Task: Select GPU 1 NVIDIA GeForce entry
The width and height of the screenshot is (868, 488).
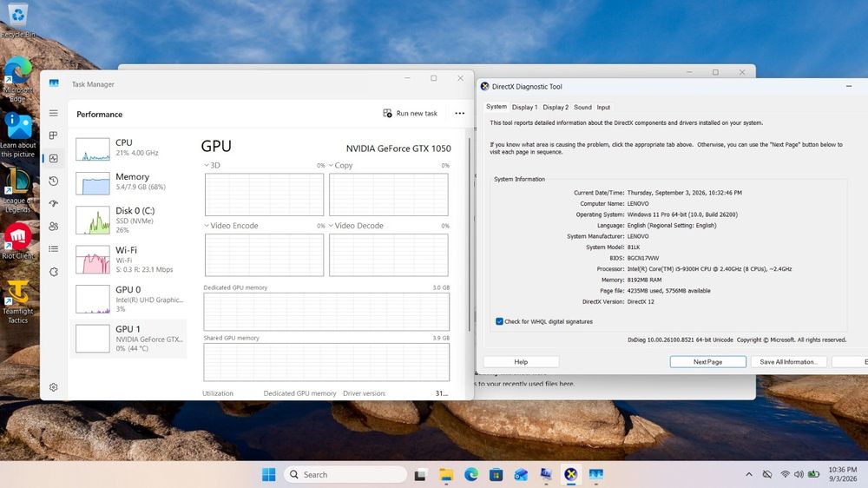Action: coord(129,338)
